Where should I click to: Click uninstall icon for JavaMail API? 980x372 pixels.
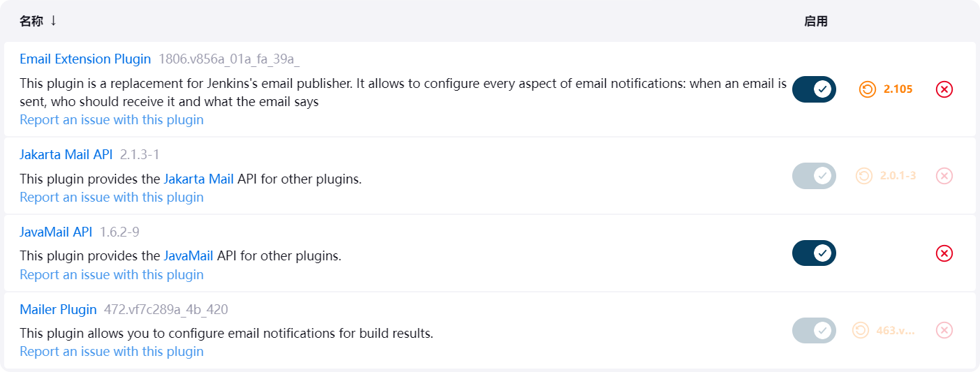[944, 253]
